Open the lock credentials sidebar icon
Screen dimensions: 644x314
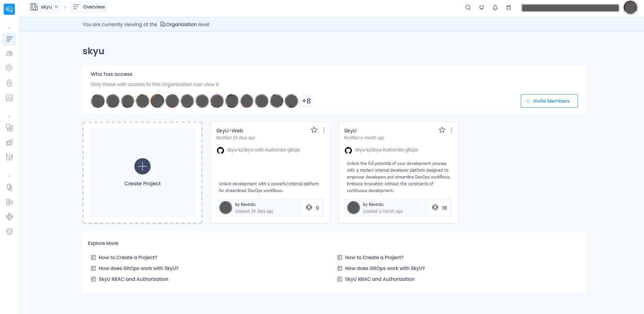pyautogui.click(x=9, y=83)
